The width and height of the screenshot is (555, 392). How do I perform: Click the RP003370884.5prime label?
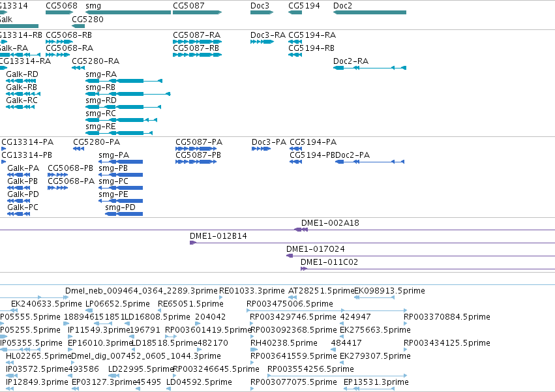[447, 317]
